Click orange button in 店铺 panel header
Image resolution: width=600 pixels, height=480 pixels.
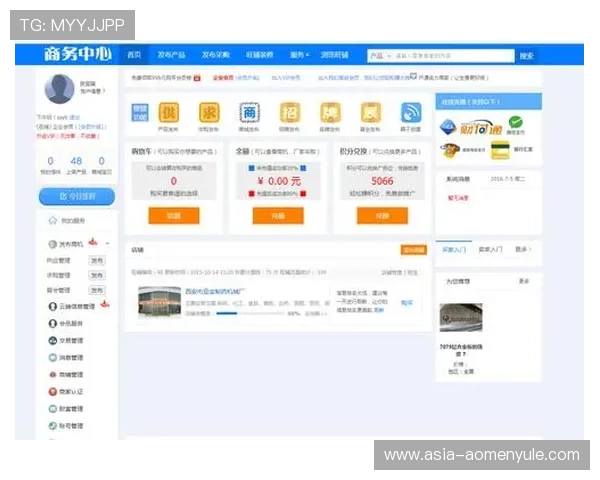414,250
